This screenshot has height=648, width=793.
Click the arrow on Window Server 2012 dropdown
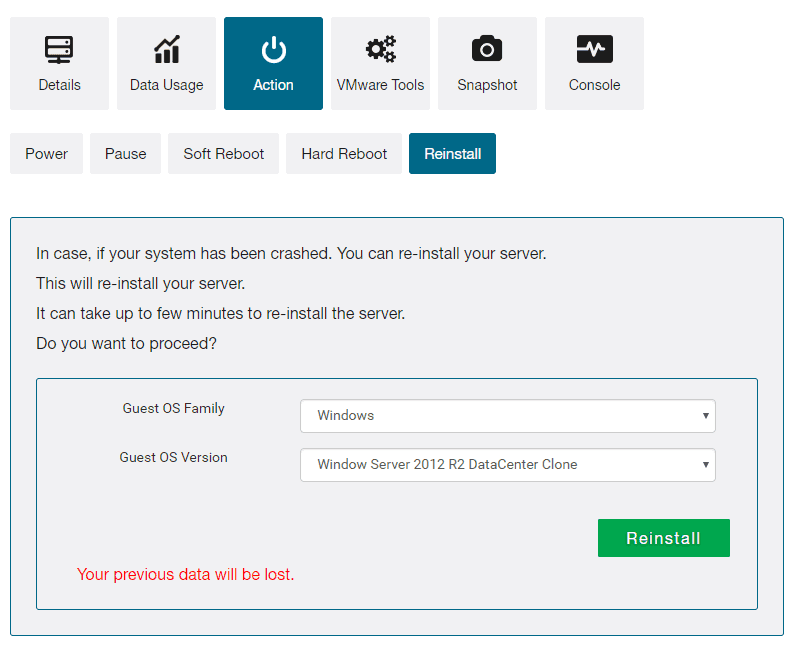click(706, 465)
